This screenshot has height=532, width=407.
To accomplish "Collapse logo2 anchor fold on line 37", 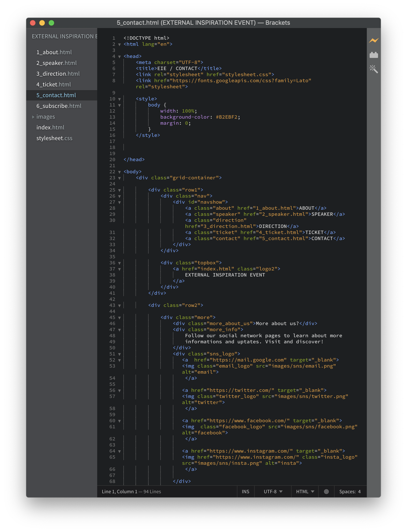I will (119, 269).
